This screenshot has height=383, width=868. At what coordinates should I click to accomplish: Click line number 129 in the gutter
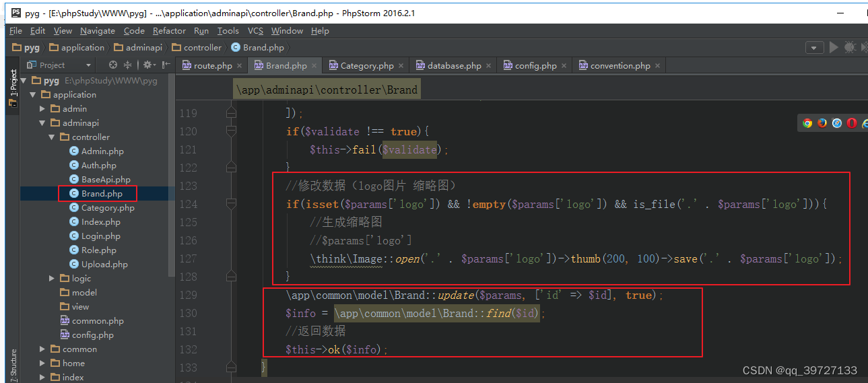click(x=189, y=295)
